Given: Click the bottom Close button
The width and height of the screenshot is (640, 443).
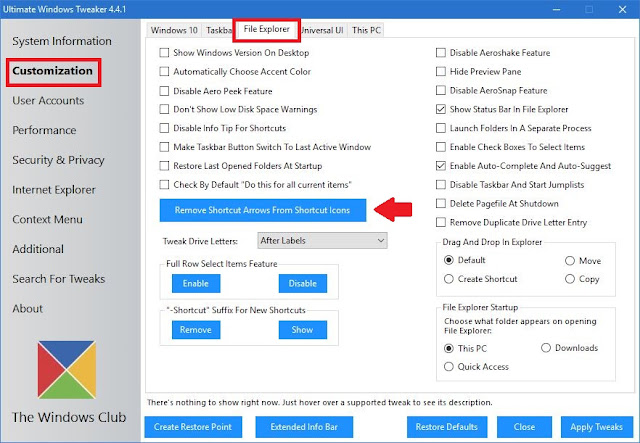Looking at the screenshot, I should point(524,427).
